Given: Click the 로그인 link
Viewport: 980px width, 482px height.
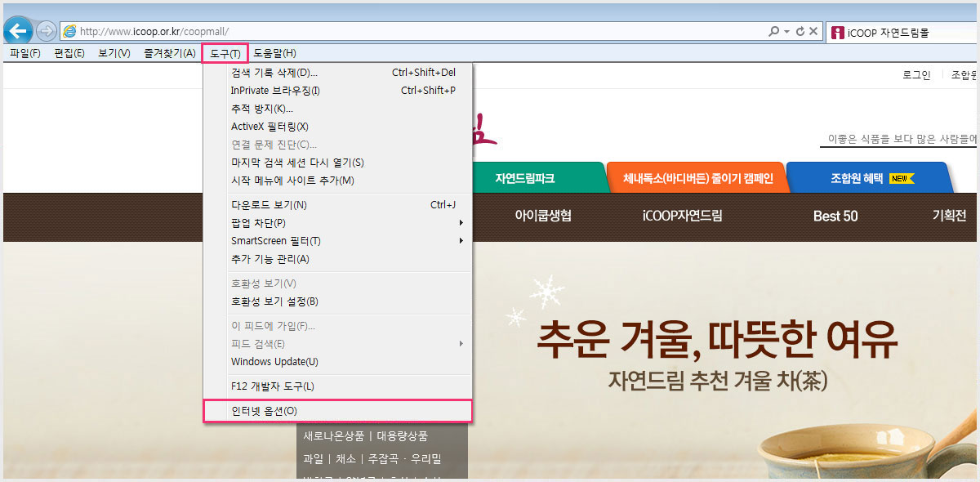Looking at the screenshot, I should click(x=916, y=75).
